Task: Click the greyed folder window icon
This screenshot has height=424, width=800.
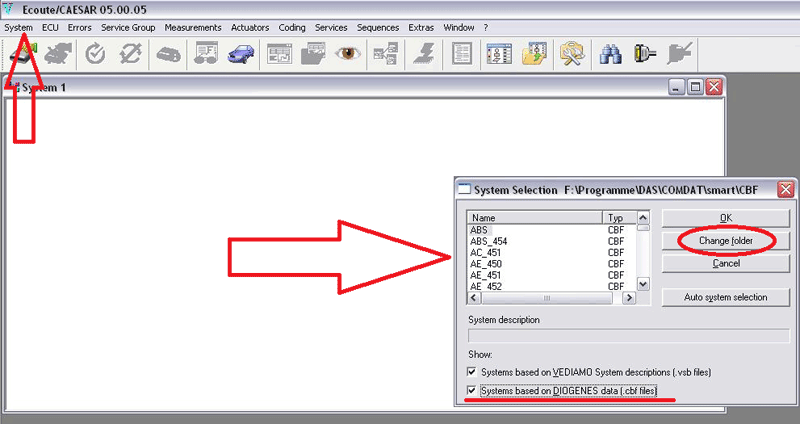Action: (x=313, y=54)
